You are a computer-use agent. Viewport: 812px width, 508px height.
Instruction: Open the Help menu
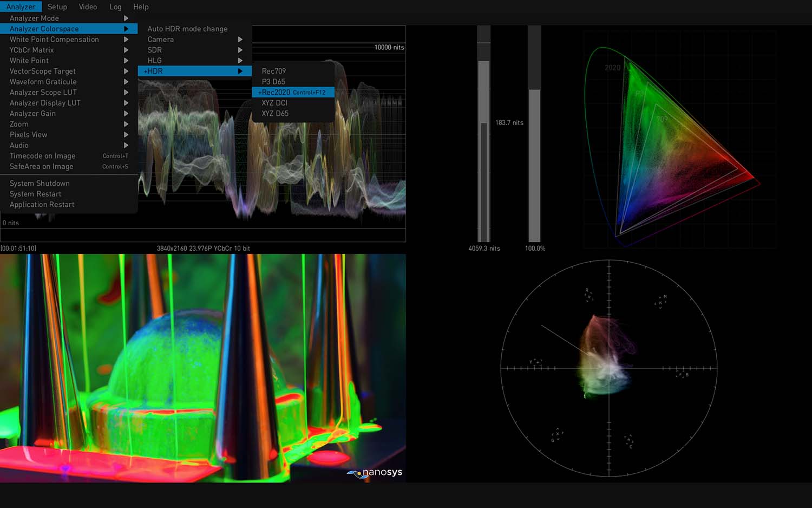pyautogui.click(x=141, y=7)
